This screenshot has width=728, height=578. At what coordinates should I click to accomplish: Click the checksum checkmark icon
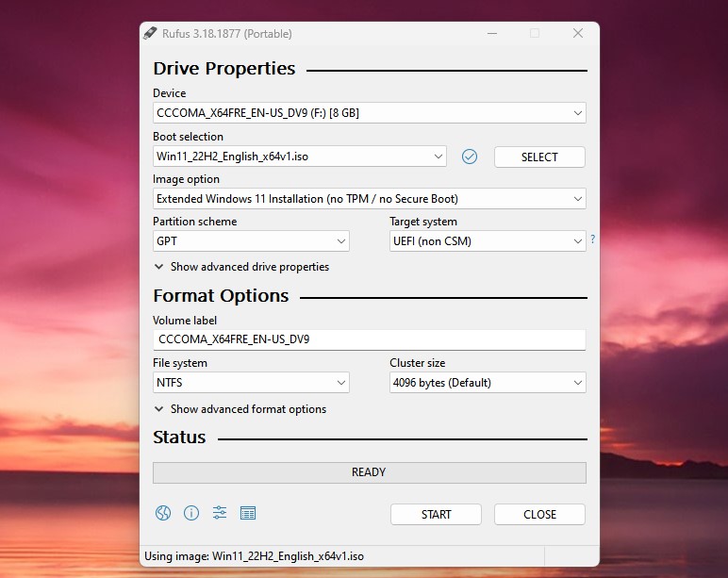coord(470,157)
